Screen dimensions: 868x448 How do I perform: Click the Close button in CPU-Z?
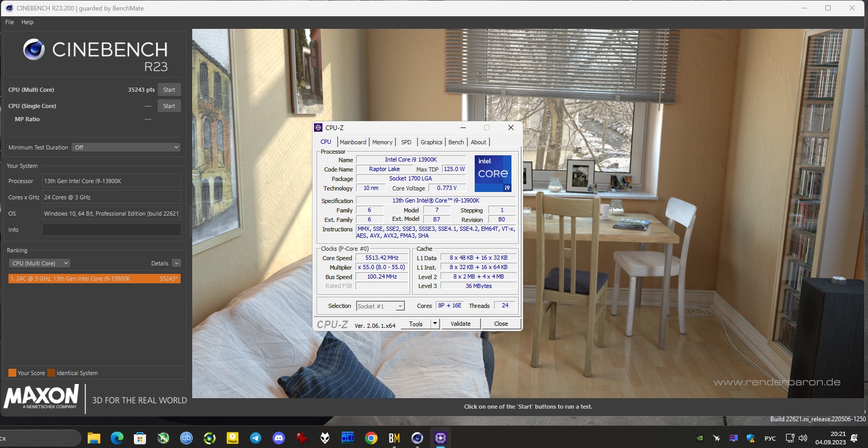pos(501,324)
